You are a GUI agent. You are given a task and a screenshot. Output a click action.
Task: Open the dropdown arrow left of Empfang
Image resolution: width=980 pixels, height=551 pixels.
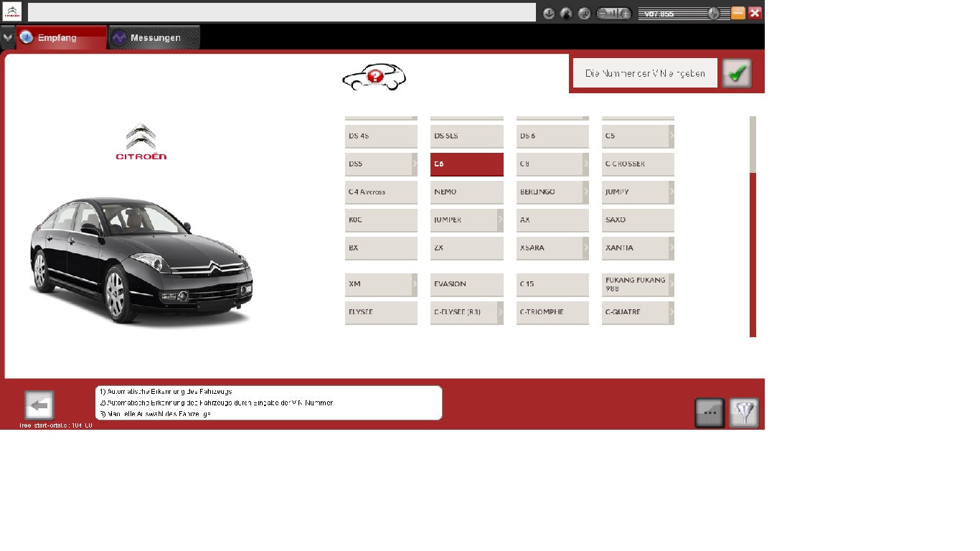(7, 37)
